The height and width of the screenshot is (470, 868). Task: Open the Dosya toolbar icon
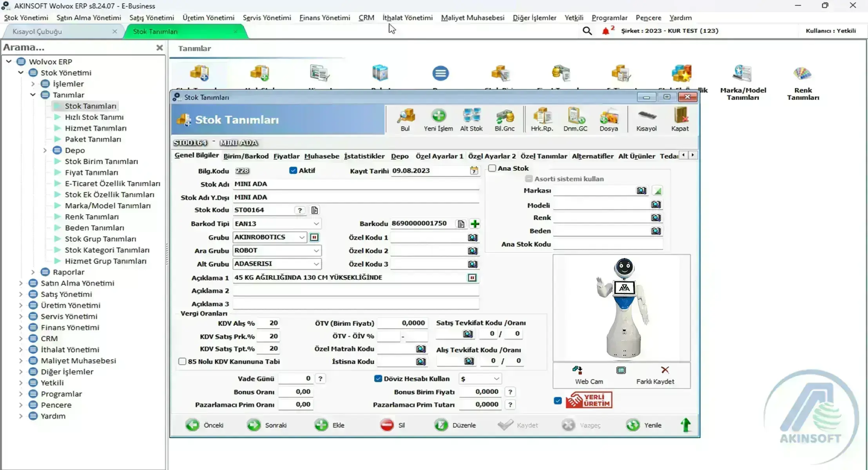[x=609, y=119]
